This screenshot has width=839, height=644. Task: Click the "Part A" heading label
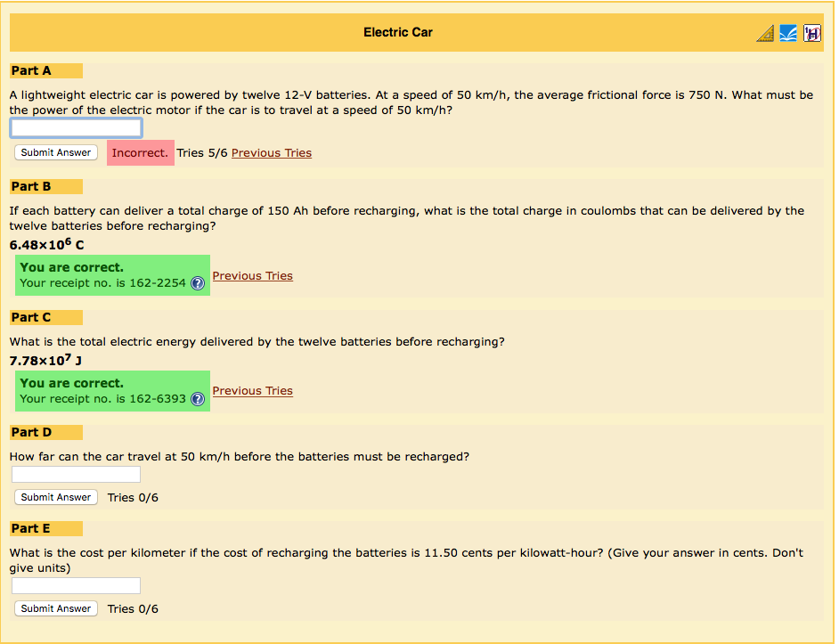click(x=31, y=70)
